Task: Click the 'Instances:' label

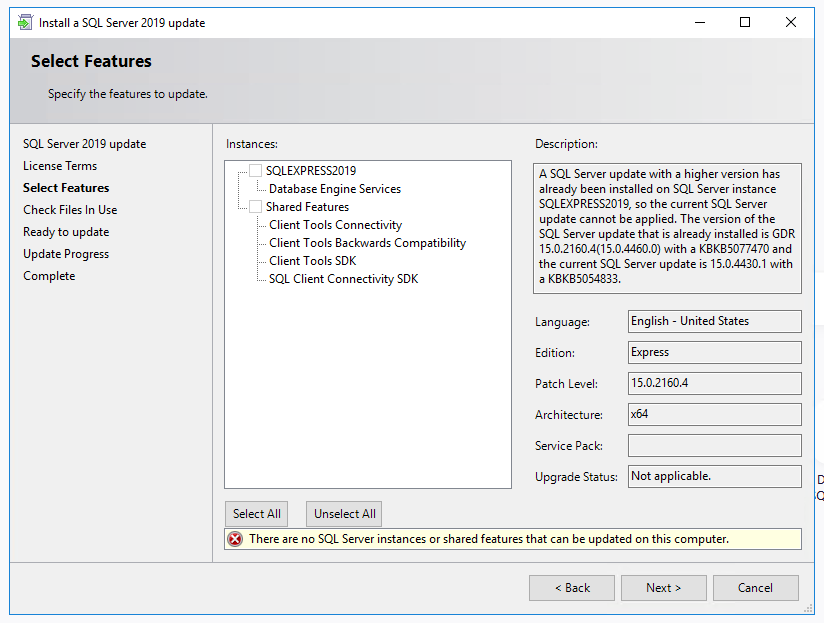Action: click(252, 144)
